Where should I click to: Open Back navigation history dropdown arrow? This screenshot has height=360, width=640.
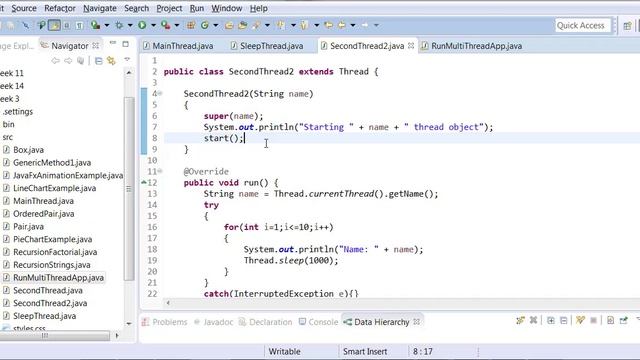tap(353, 25)
